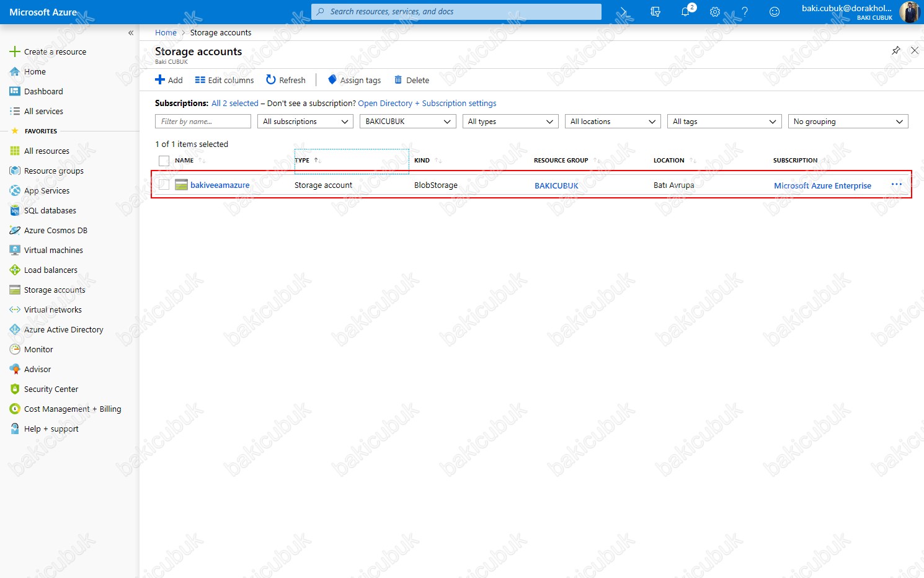The height and width of the screenshot is (578, 924).
Task: Click the All resources grid icon
Action: [15, 151]
